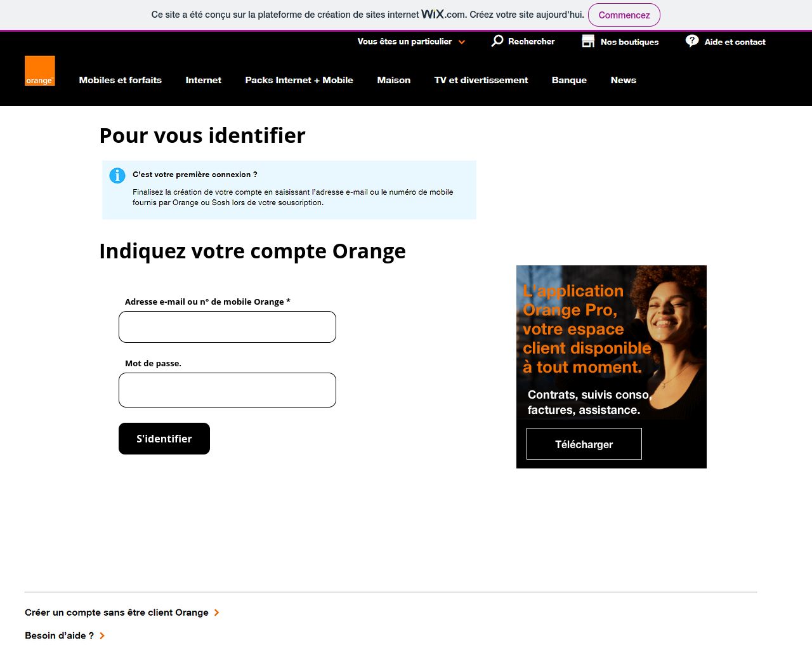Open the Nos boutiques link
Image resolution: width=812 pixels, height=650 pixels.
point(629,42)
